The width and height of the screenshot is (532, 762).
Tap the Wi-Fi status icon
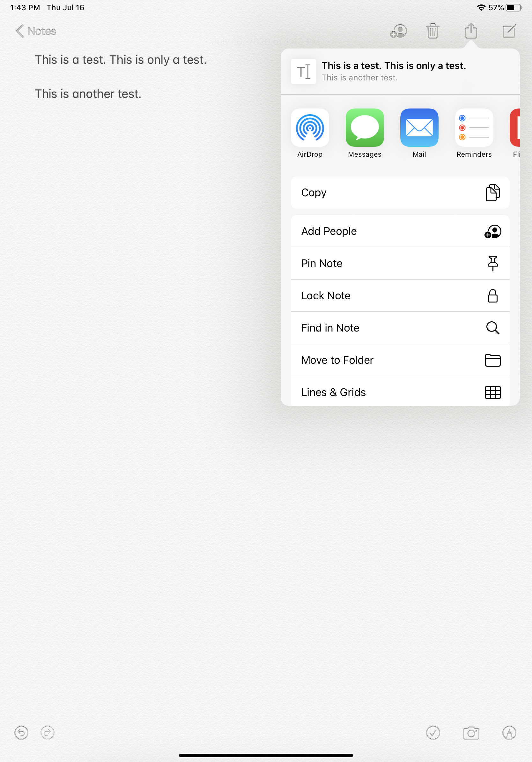tap(481, 7)
